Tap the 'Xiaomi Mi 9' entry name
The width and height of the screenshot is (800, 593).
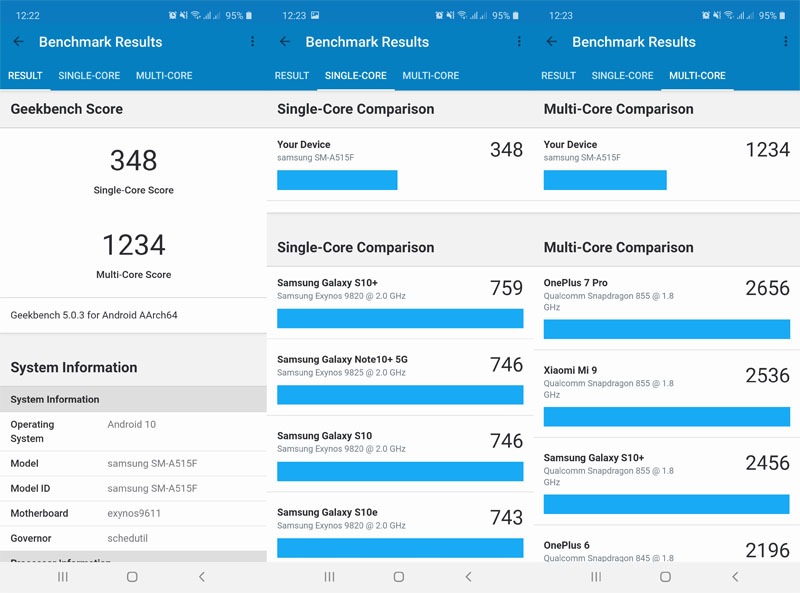click(x=570, y=370)
